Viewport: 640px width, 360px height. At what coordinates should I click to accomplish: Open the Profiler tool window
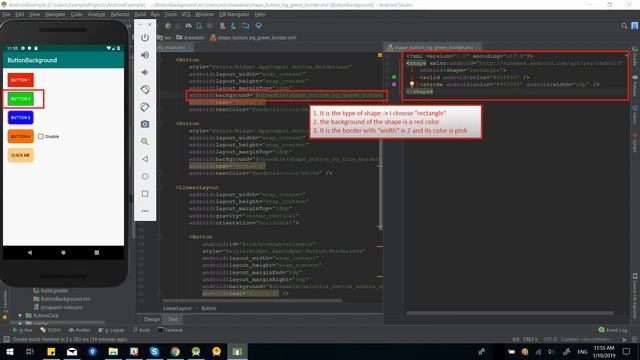pyautogui.click(x=80, y=330)
